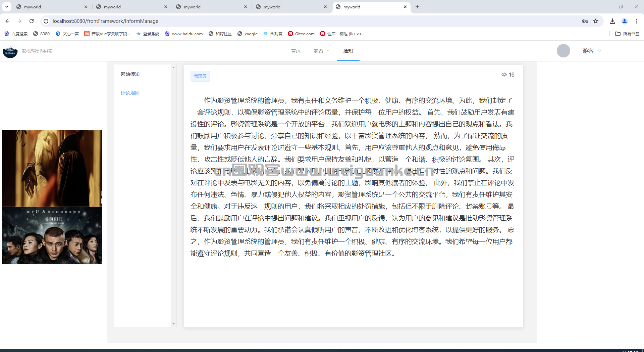Restore the browser window size
The width and height of the screenshot is (644, 352).
click(x=621, y=7)
